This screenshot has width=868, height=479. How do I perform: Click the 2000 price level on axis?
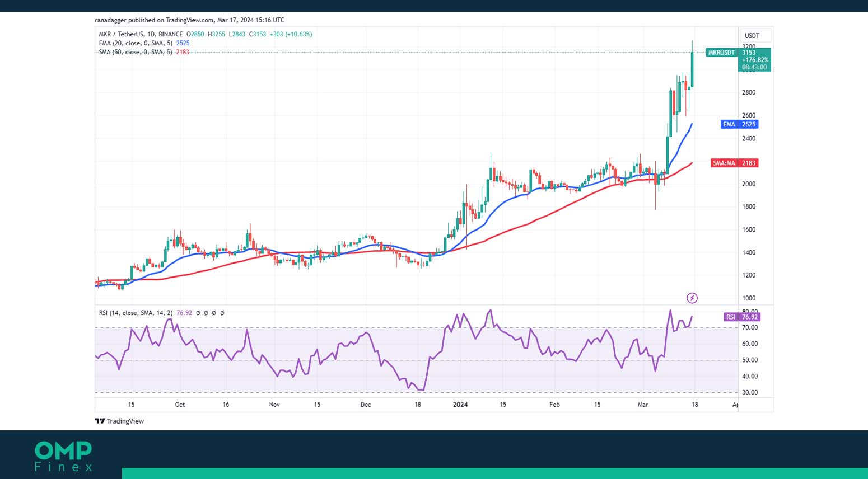tap(749, 184)
